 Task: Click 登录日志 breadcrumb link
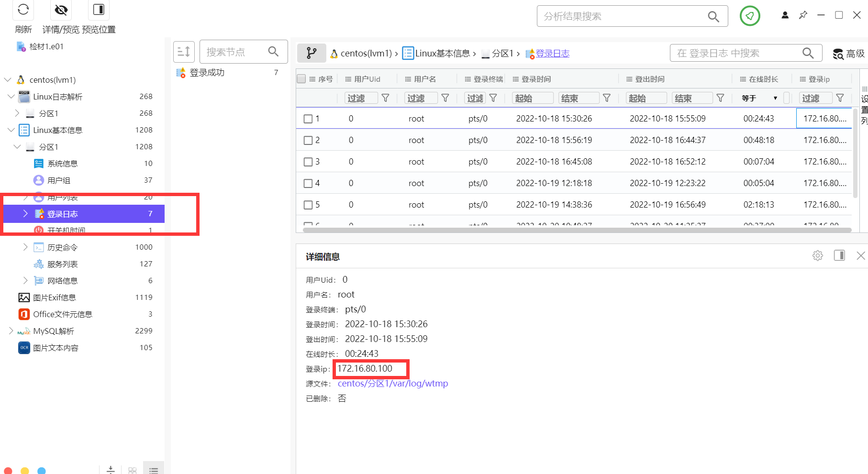click(x=553, y=54)
